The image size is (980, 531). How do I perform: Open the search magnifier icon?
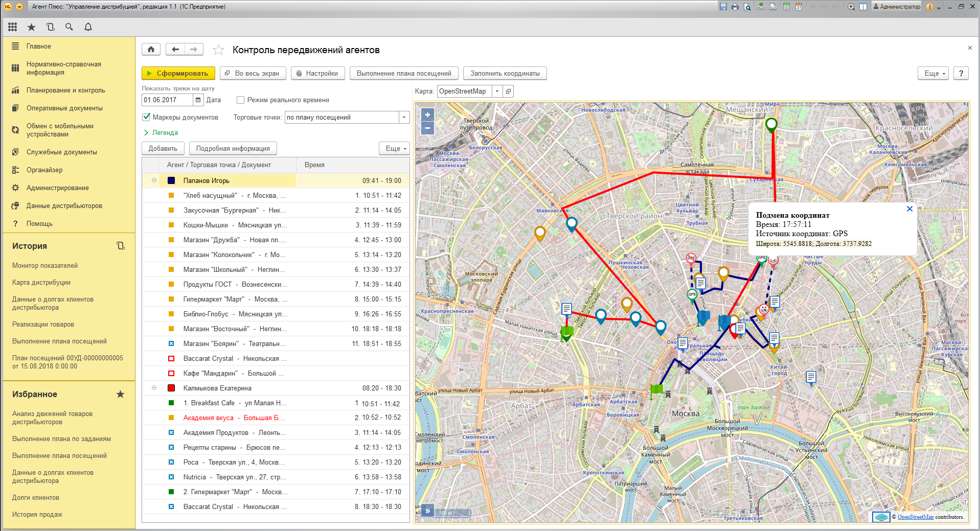(69, 27)
